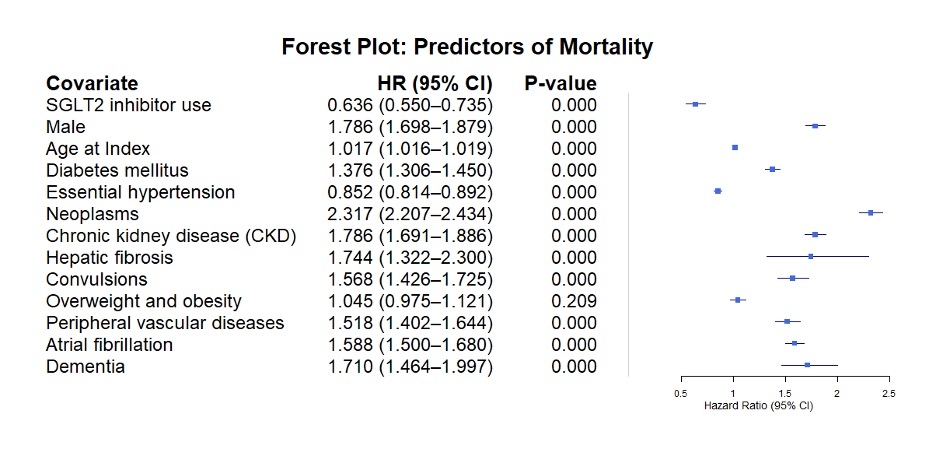936x456 pixels.
Task: Select the Covariate column header
Action: [92, 83]
